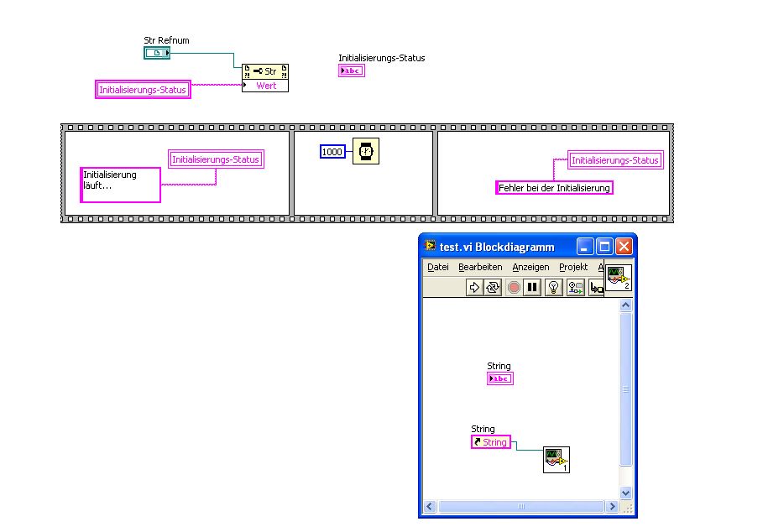
Task: Maximize the test.vi Blockdiagramm window
Action: [x=604, y=247]
